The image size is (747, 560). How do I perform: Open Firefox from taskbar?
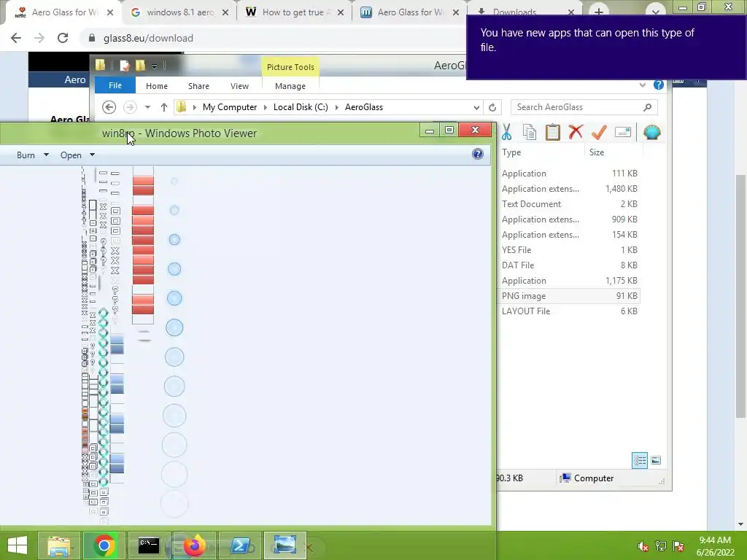point(194,545)
